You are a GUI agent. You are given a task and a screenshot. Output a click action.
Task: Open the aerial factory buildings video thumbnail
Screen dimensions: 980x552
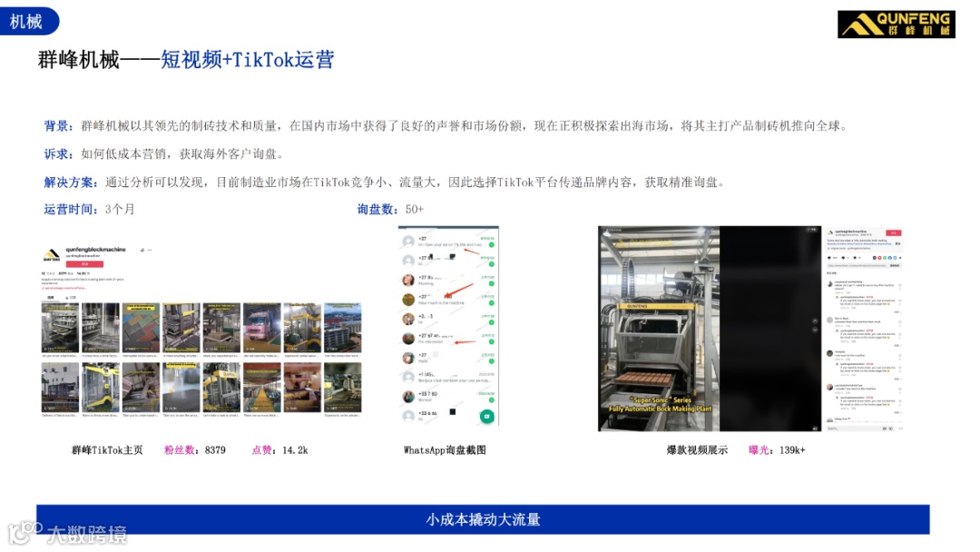point(342,328)
